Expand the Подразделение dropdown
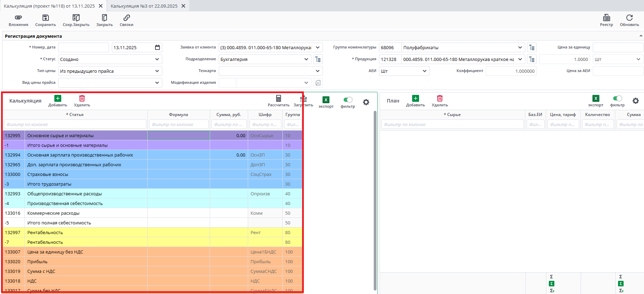The width and height of the screenshot is (644, 294). click(x=306, y=59)
